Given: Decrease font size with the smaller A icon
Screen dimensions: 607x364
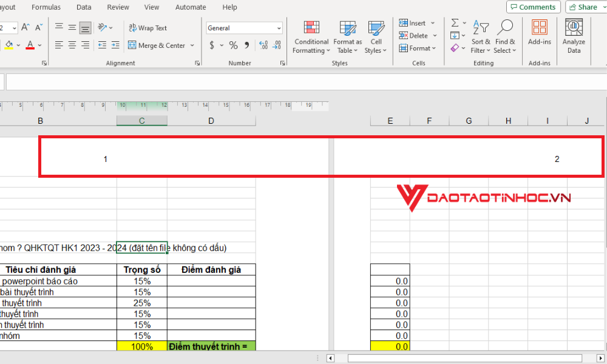Looking at the screenshot, I should tap(38, 27).
